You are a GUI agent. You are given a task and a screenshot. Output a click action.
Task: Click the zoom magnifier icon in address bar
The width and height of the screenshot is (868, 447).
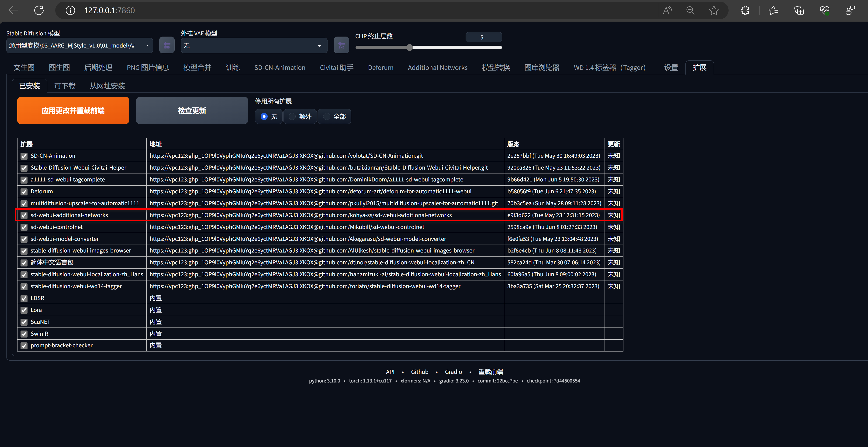690,10
